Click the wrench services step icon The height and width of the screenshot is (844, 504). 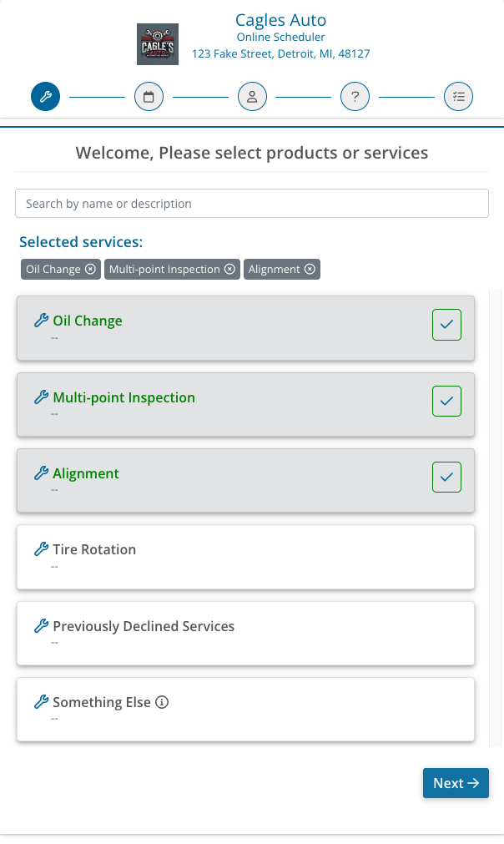45,97
